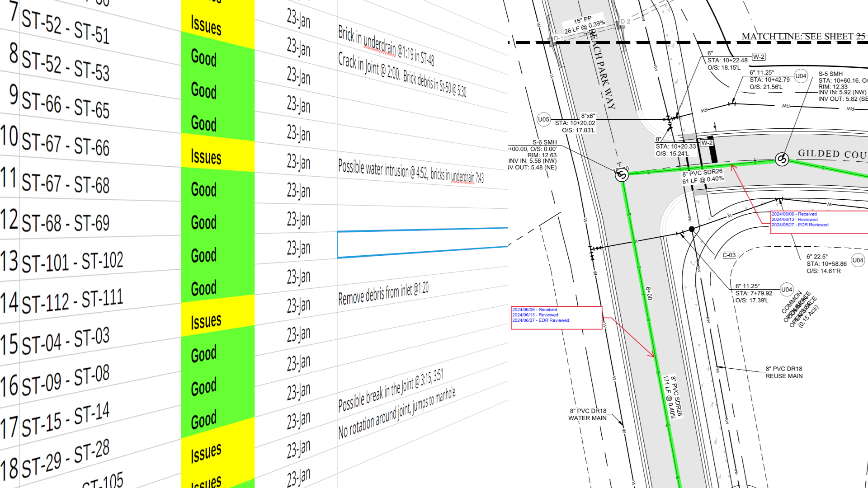Screen dimensions: 868x488
Task: Click the U04 tag beside STA 10+42.79
Action: coord(801,76)
